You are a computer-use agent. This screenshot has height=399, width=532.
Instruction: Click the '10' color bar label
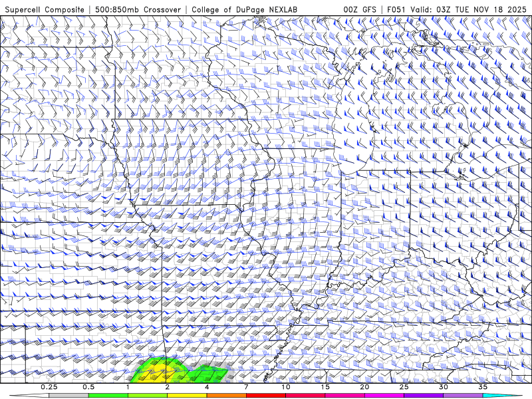pos(286,387)
